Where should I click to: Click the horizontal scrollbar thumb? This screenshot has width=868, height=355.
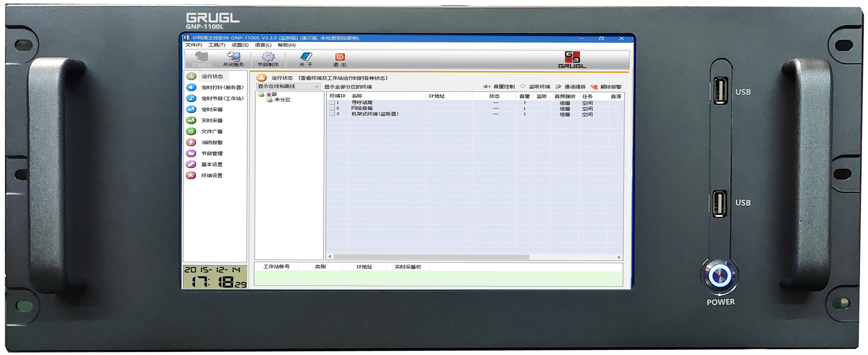[x=431, y=257]
